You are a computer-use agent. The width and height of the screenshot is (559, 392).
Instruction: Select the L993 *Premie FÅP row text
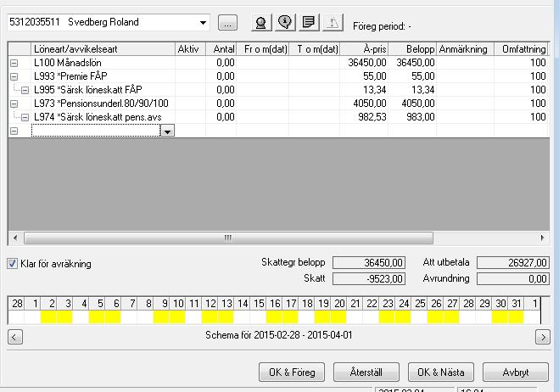click(70, 76)
